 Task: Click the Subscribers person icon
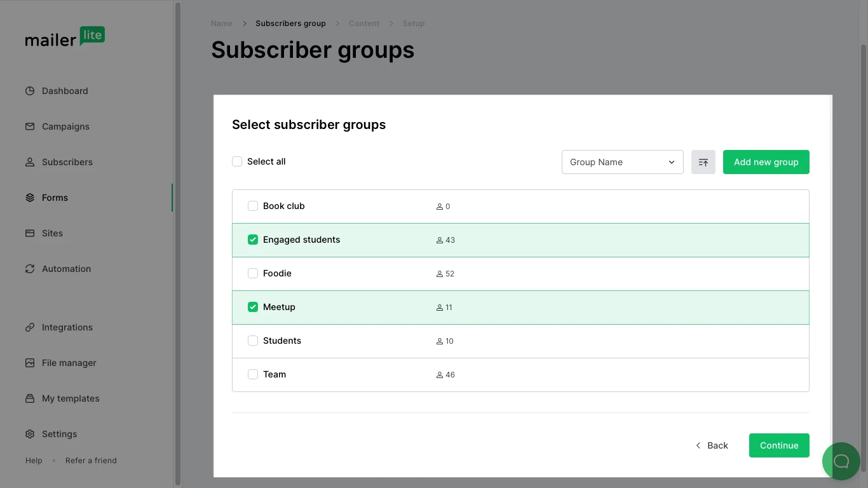point(30,162)
